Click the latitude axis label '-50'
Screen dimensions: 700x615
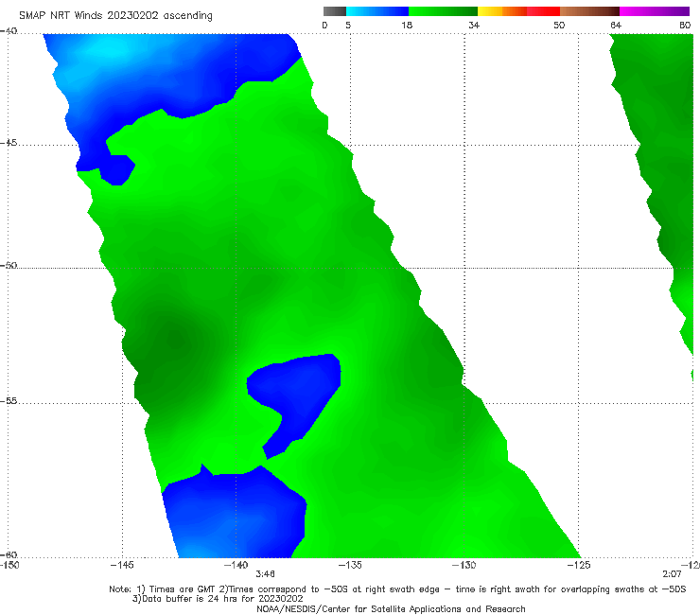[9, 265]
